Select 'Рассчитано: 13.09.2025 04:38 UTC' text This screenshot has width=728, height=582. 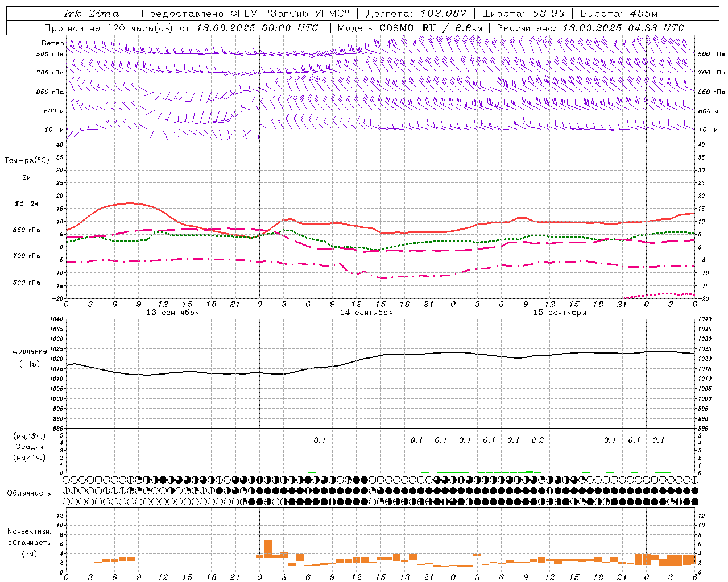click(590, 28)
